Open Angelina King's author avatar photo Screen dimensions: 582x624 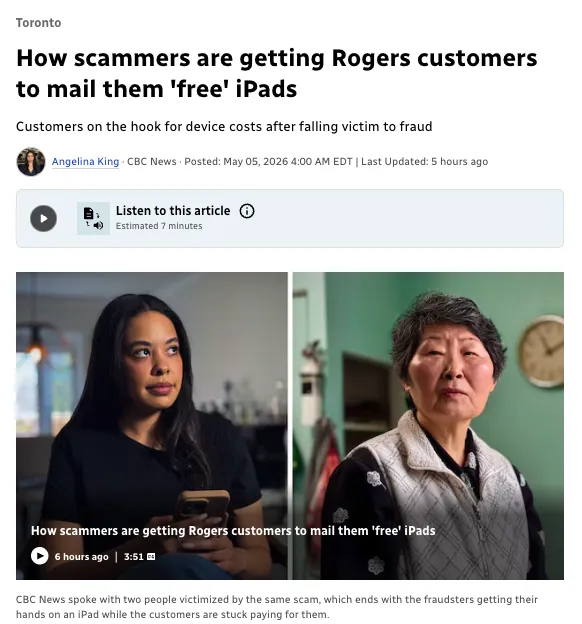point(31,162)
